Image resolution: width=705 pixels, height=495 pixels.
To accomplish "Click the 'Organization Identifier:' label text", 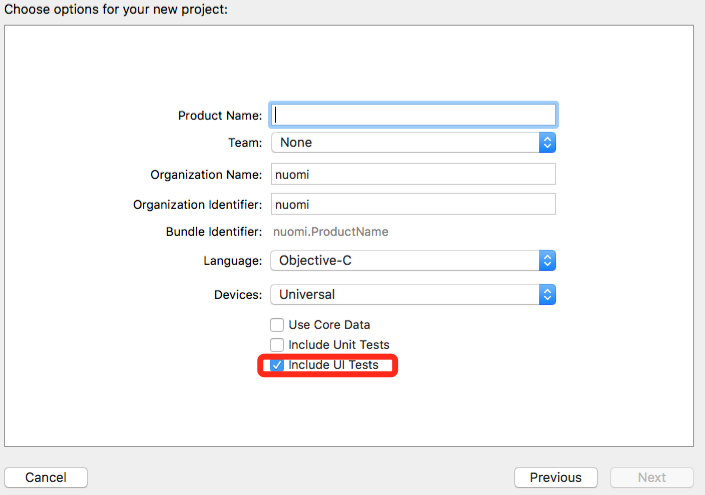I will tap(197, 204).
